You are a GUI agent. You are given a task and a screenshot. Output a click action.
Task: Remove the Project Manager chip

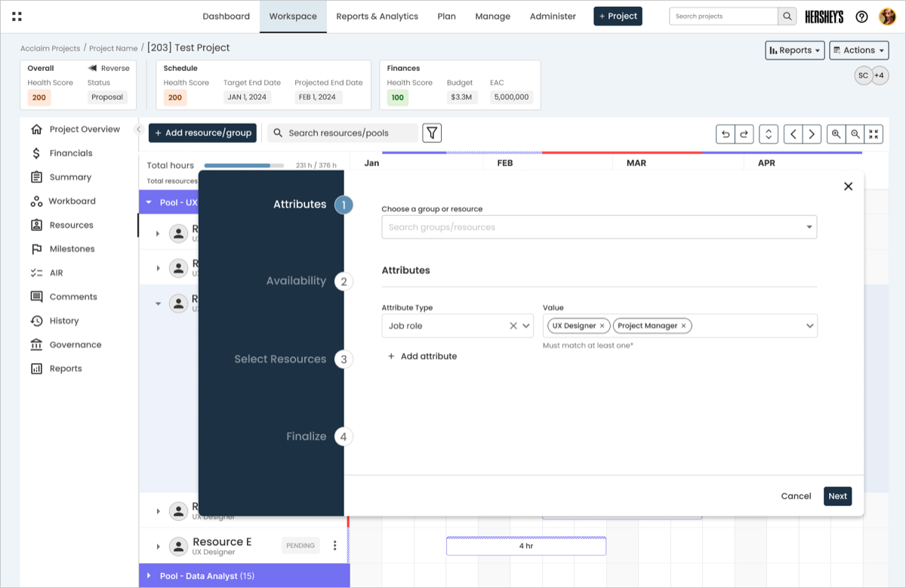(x=683, y=326)
